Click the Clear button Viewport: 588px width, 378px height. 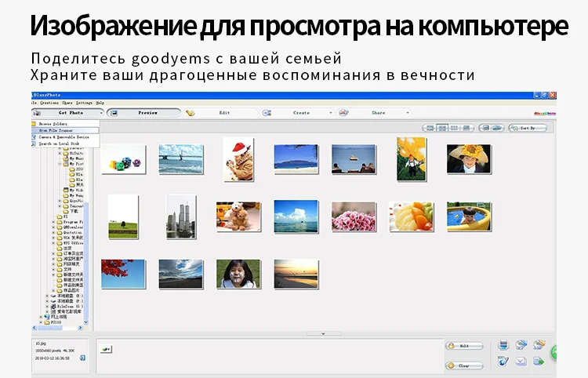point(464,365)
